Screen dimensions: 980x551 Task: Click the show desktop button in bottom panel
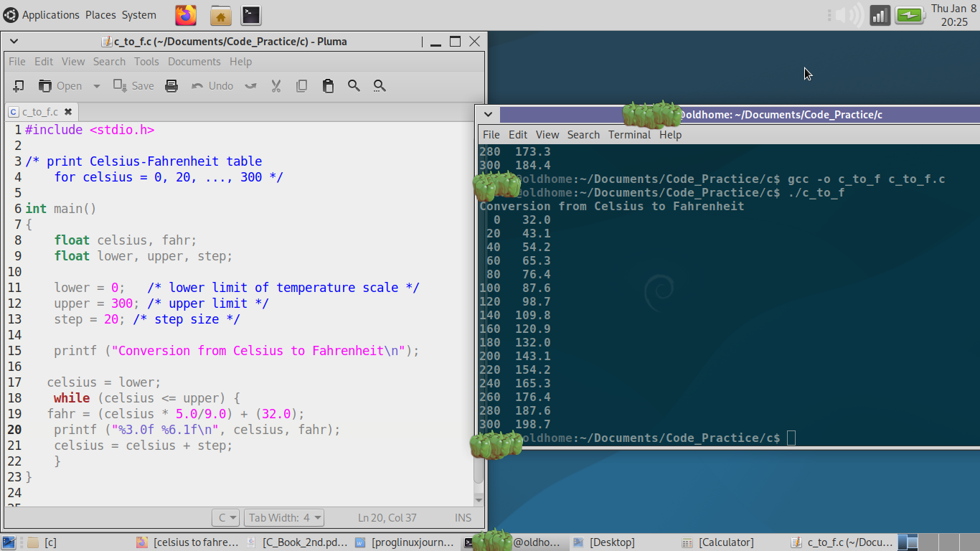click(9, 542)
